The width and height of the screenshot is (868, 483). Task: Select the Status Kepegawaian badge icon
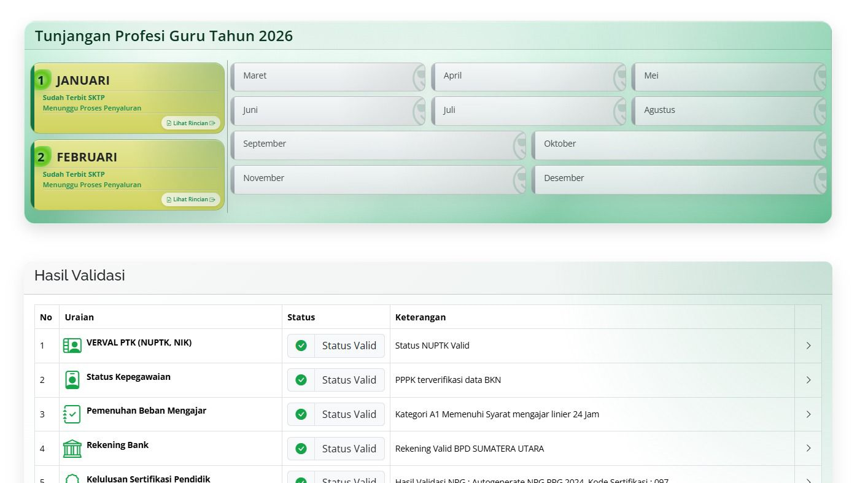point(72,379)
